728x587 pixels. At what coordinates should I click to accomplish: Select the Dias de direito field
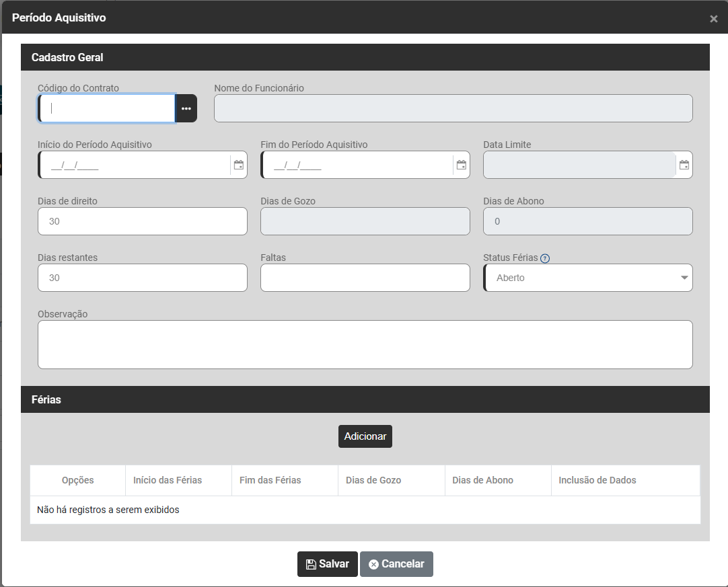point(143,221)
